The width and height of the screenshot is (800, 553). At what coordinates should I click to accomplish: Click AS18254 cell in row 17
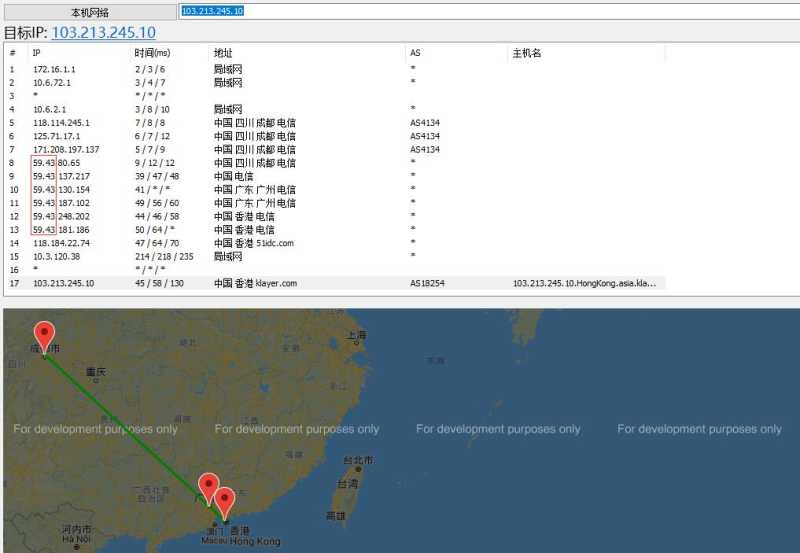(427, 283)
